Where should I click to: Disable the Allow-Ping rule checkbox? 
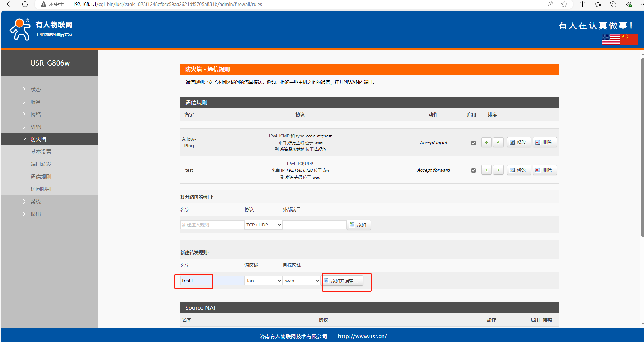(x=473, y=143)
